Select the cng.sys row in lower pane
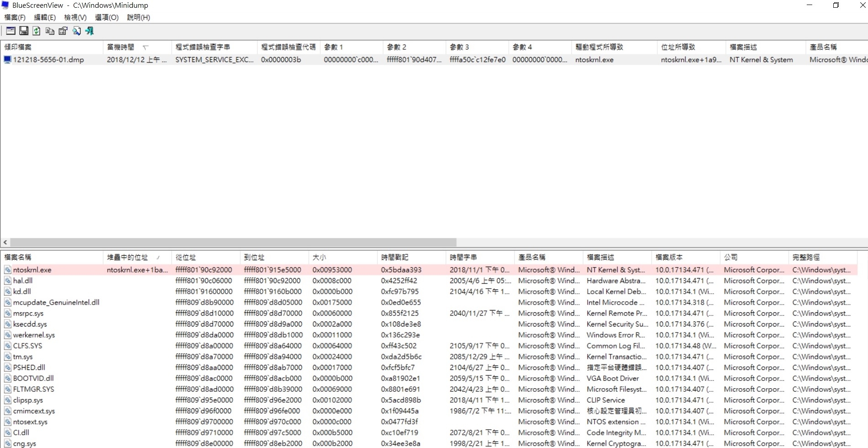 click(x=429, y=443)
